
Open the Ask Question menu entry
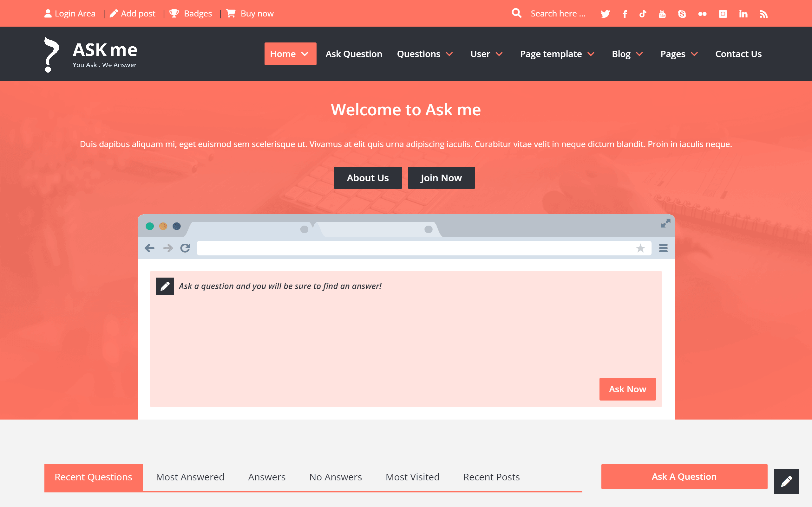point(353,54)
